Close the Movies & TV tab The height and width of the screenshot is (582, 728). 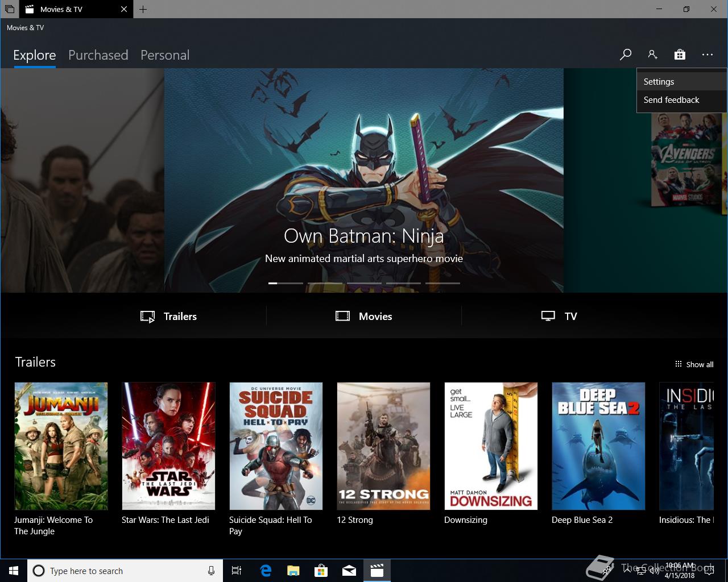tap(124, 9)
